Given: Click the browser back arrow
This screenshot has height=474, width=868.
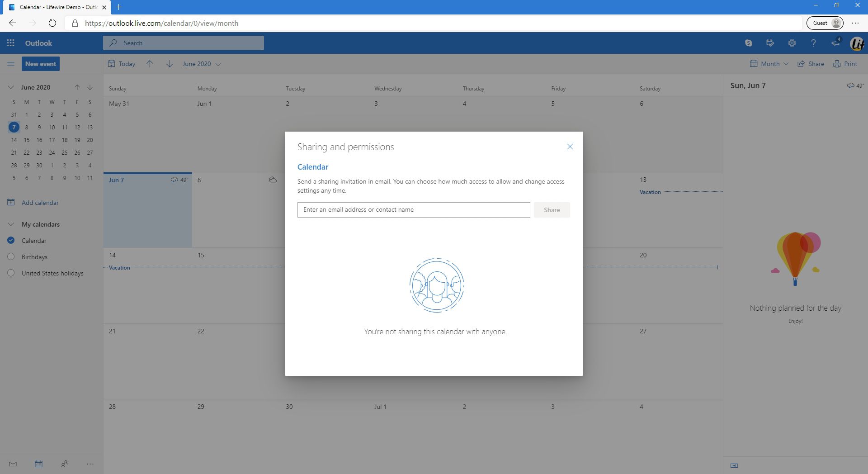Looking at the screenshot, I should (13, 23).
